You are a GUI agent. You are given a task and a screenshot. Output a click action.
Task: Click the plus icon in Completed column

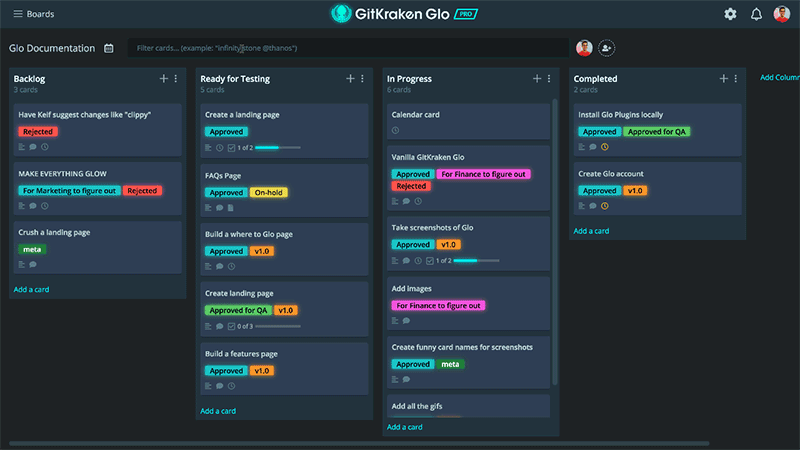click(724, 79)
